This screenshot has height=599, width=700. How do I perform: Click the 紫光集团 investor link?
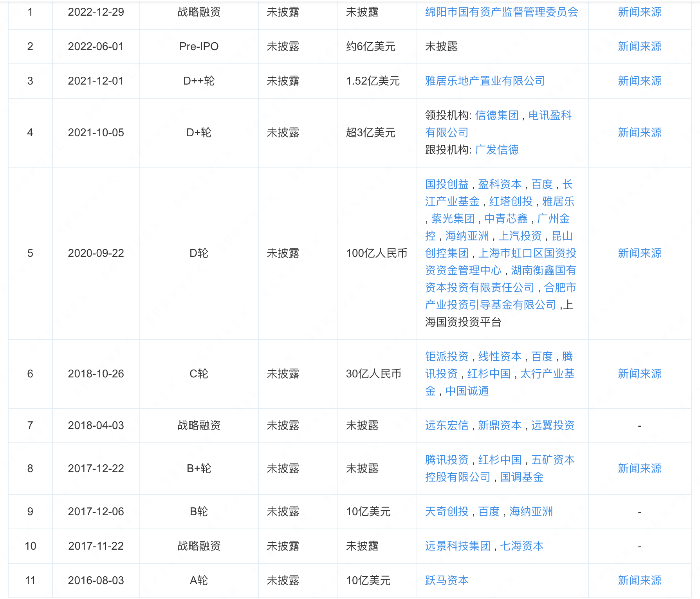(x=453, y=219)
